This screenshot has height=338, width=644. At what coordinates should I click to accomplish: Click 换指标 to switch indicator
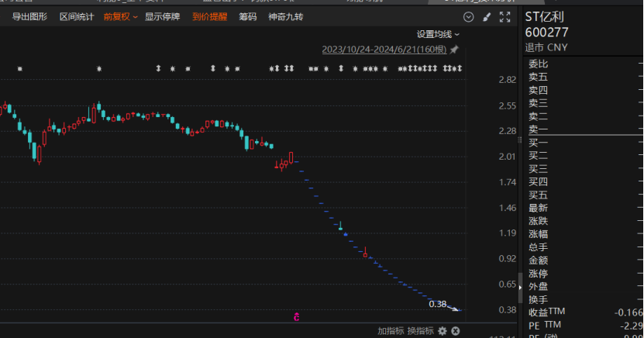coord(420,331)
